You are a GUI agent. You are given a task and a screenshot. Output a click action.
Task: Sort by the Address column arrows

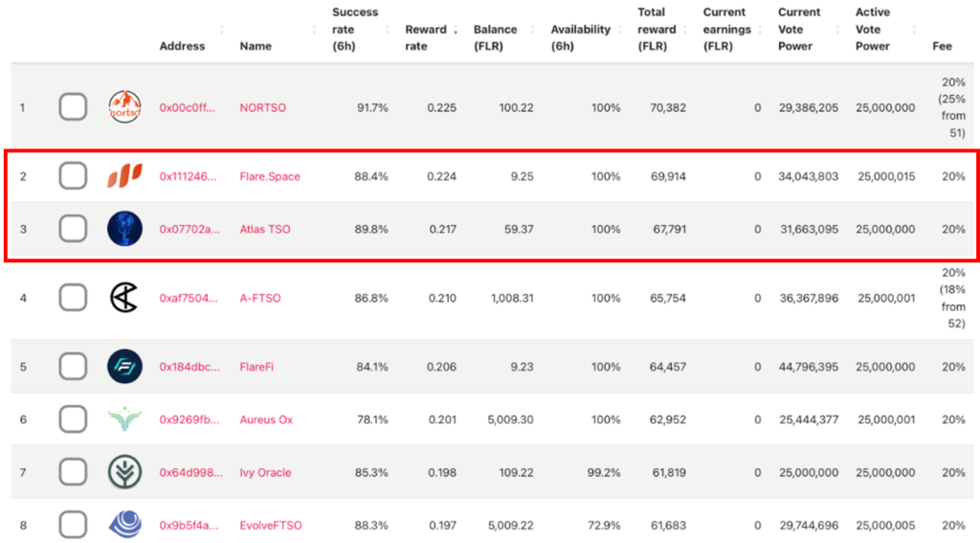221,30
